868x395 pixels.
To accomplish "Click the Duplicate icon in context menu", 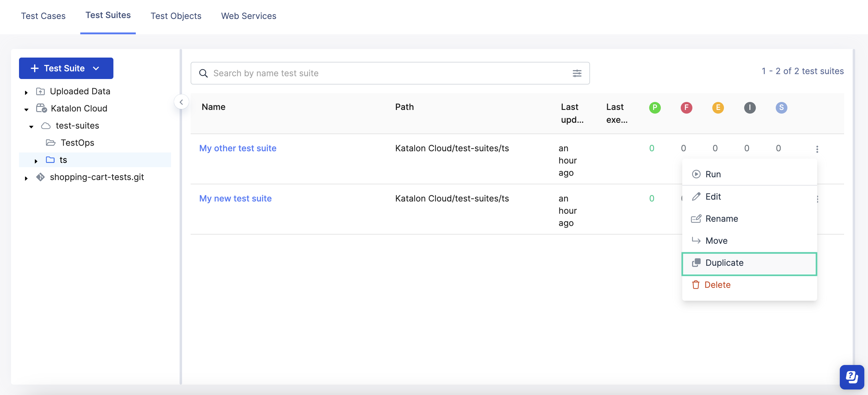I will [696, 262].
